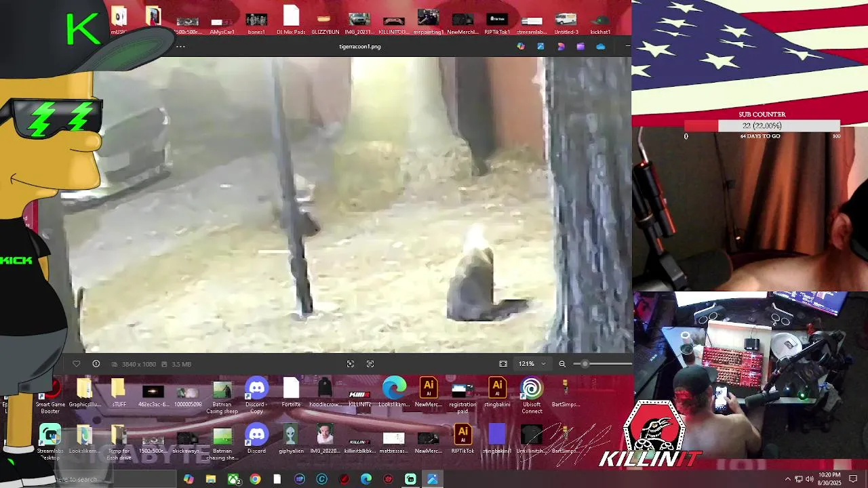Image resolution: width=868 pixels, height=488 pixels.
Task: Select the stingbakini Illustrator file
Action: pos(497,393)
